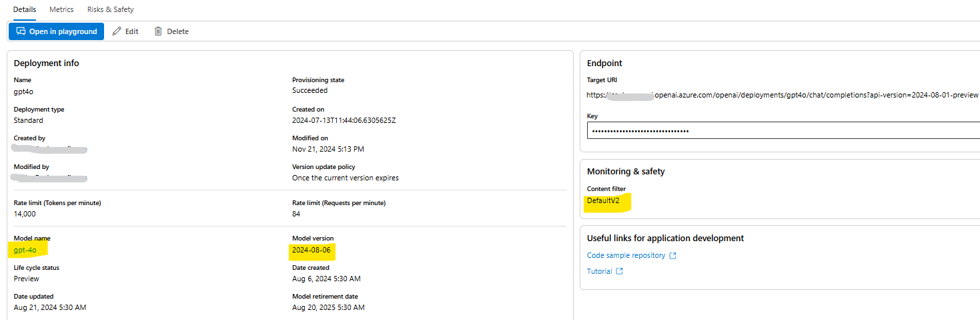
Task: Select the Target URI text
Action: point(782,95)
